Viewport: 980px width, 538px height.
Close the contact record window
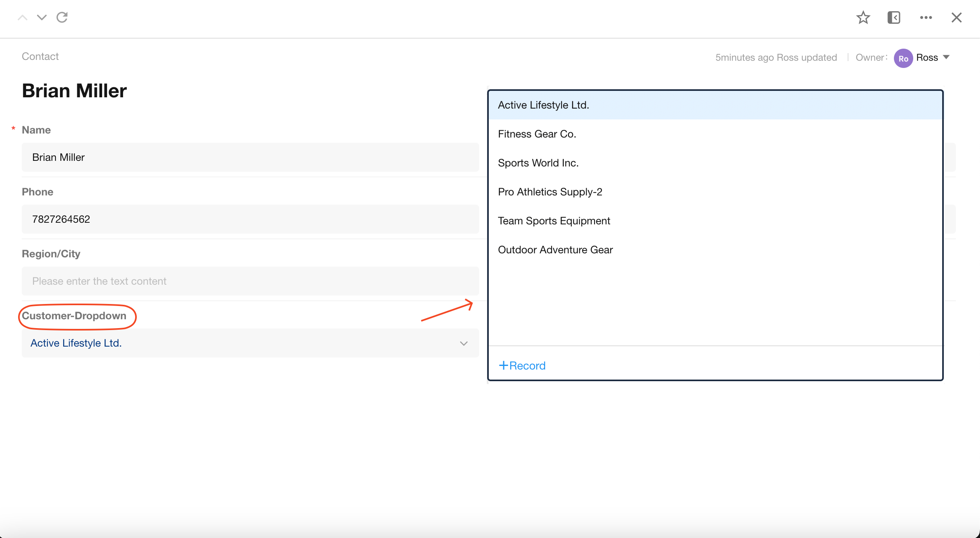(956, 17)
